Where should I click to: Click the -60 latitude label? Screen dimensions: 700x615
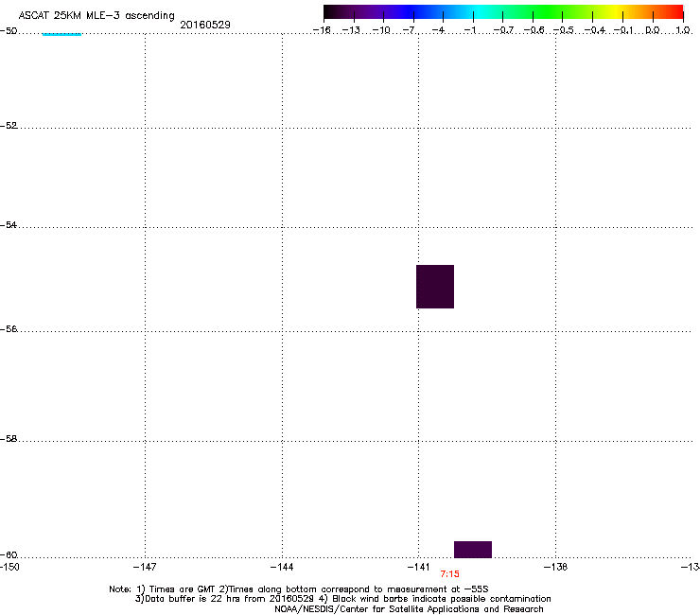coord(9,555)
